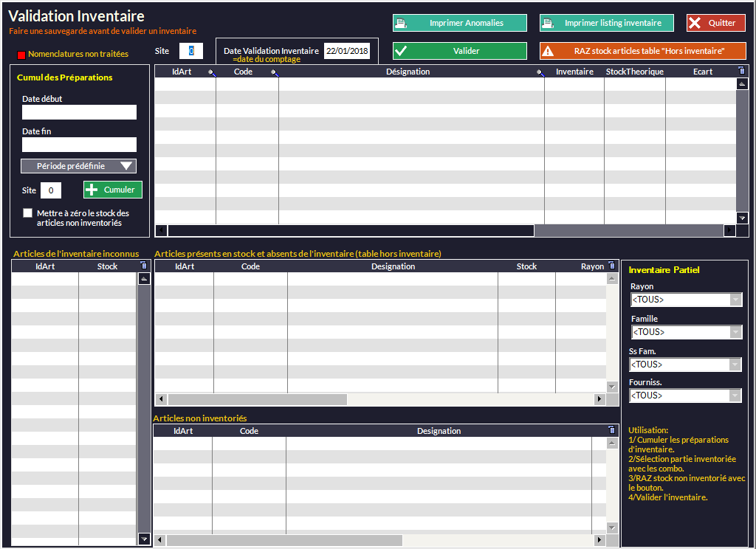Open table menu icon of unknown articles grid
Screen dimensions: 756x549
[143, 266]
